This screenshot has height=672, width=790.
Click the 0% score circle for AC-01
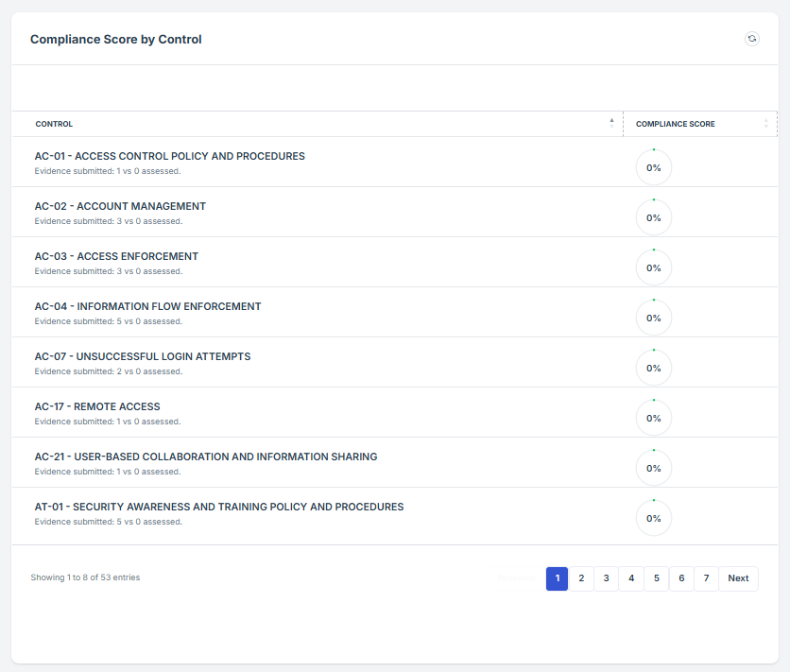[653, 167]
